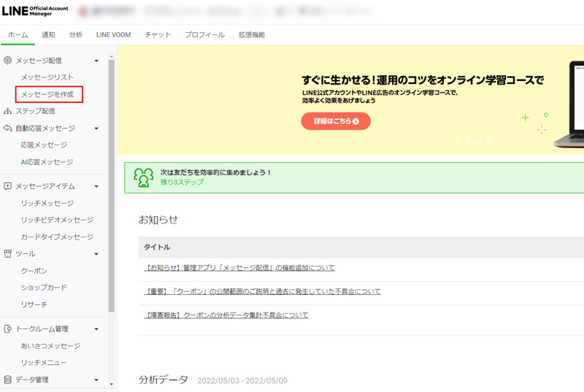
Task: Go to the チャット tab
Action: (x=158, y=34)
